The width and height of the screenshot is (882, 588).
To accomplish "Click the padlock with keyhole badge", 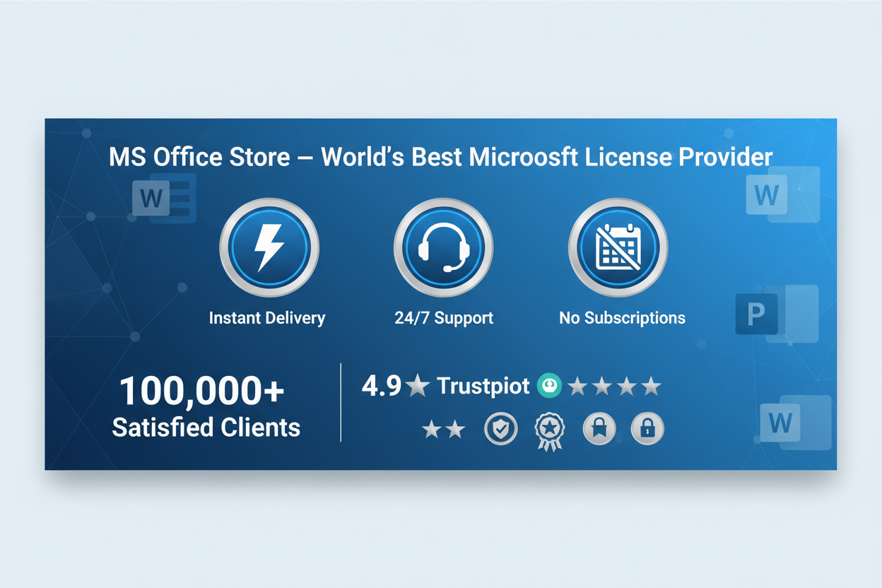I will pyautogui.click(x=647, y=429).
